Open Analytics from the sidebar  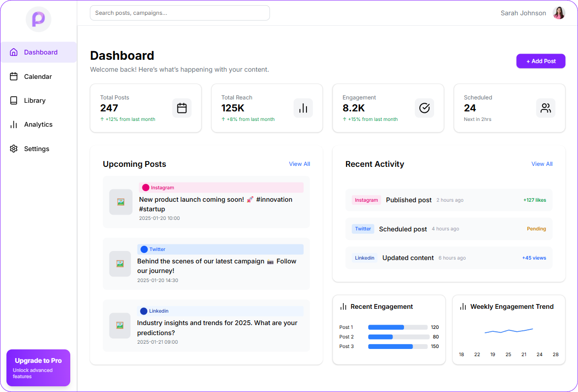click(x=38, y=124)
